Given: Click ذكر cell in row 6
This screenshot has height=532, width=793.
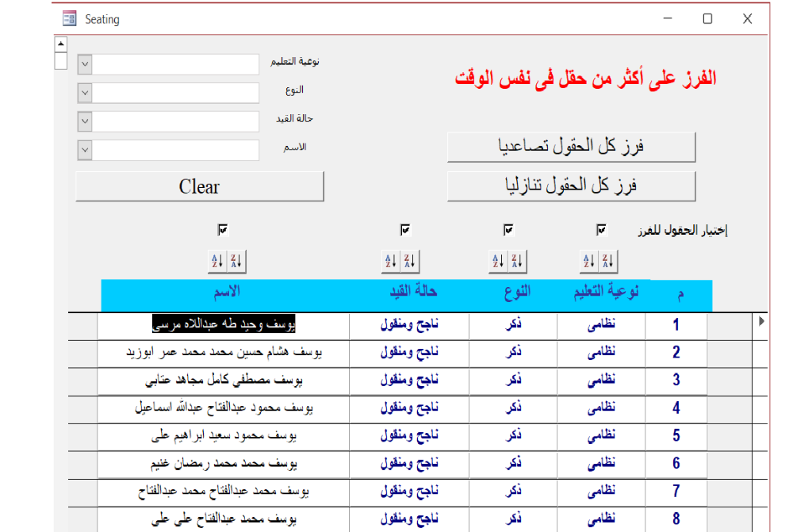Looking at the screenshot, I should [513, 465].
